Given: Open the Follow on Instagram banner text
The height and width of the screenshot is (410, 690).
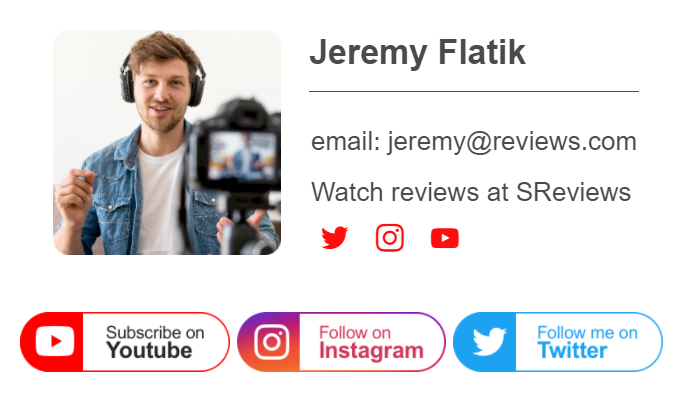Looking at the screenshot, I should coord(371,343).
